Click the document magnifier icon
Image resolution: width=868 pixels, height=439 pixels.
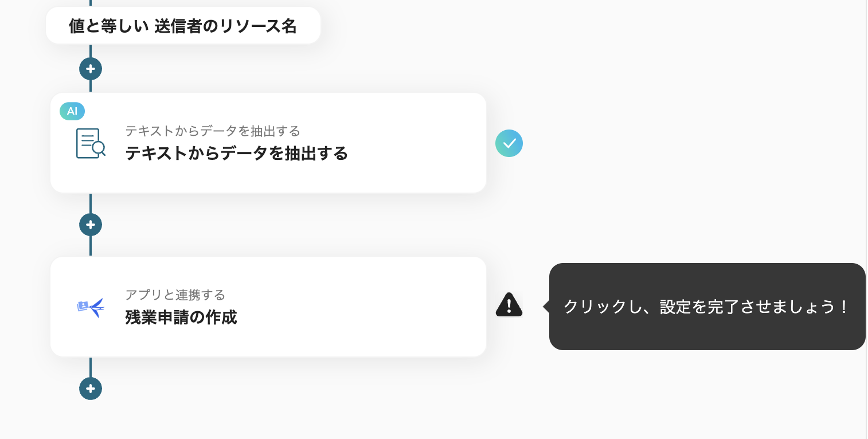coord(91,143)
